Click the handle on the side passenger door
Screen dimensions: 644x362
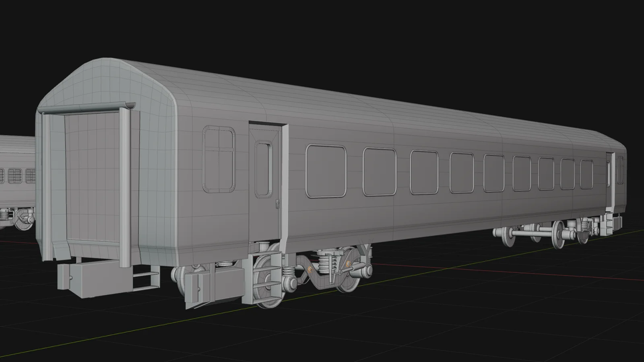(x=277, y=204)
